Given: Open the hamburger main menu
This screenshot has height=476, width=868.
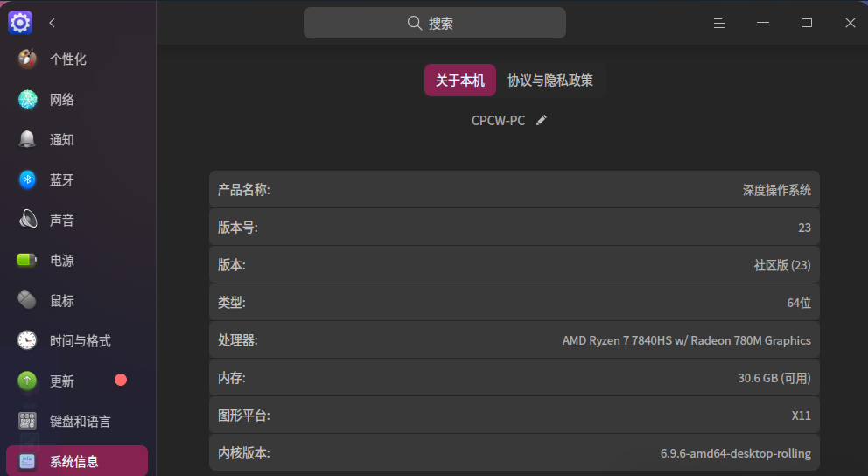Looking at the screenshot, I should click(719, 24).
